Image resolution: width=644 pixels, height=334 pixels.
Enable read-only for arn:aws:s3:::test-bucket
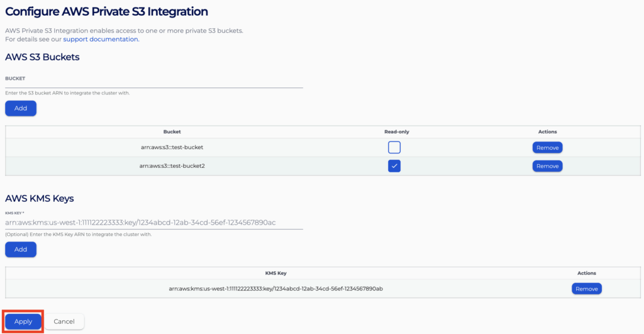click(394, 147)
